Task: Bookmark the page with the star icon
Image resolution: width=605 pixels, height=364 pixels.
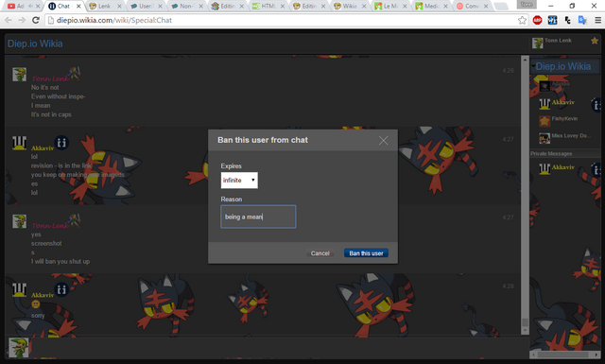Action: coord(522,20)
